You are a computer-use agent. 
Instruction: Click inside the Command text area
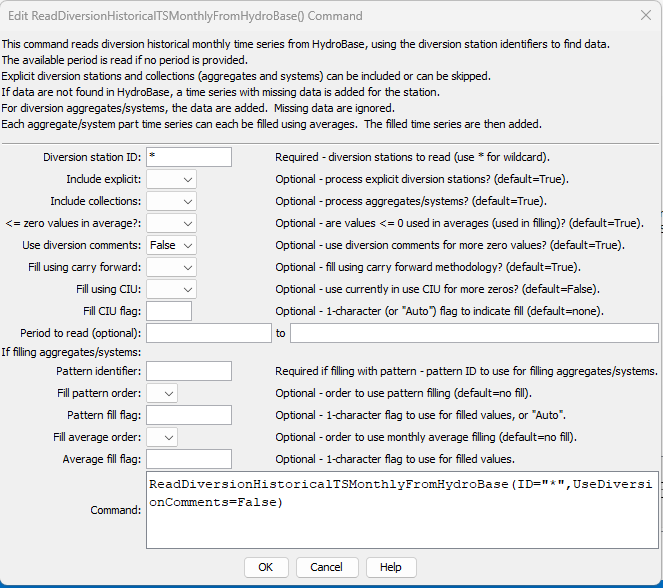[403, 510]
